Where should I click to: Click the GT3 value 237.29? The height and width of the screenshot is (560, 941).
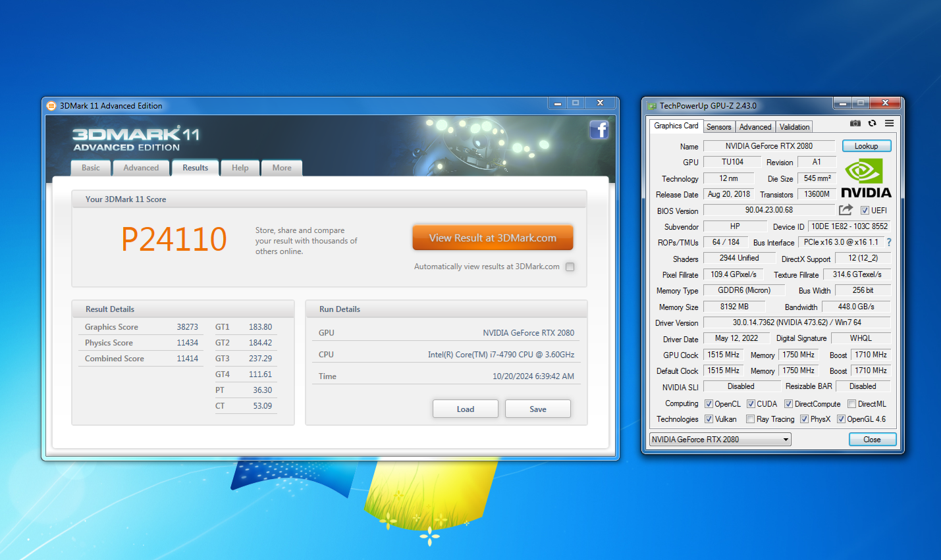pos(260,359)
